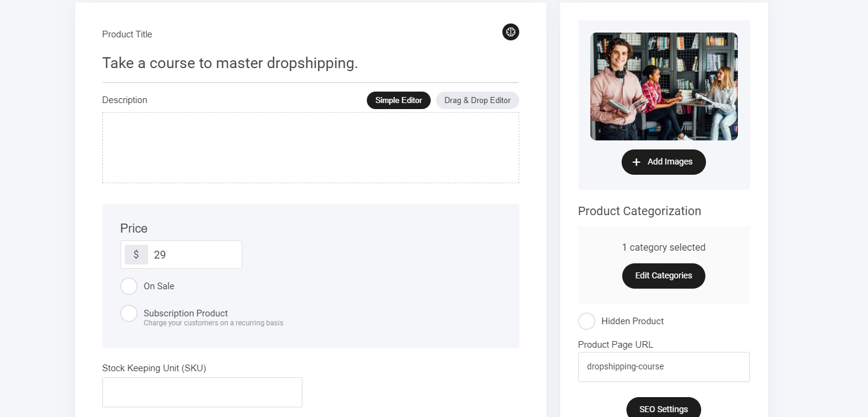Click the plus icon on Add Images

tap(636, 162)
